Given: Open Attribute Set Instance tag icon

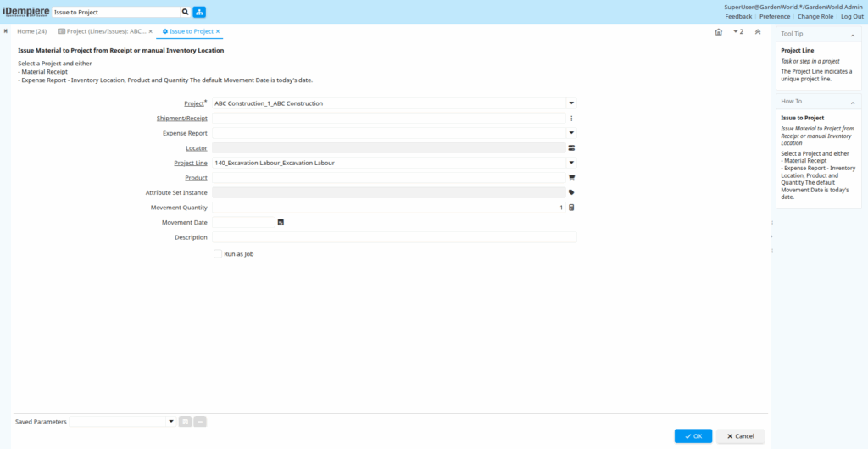Looking at the screenshot, I should 572,193.
